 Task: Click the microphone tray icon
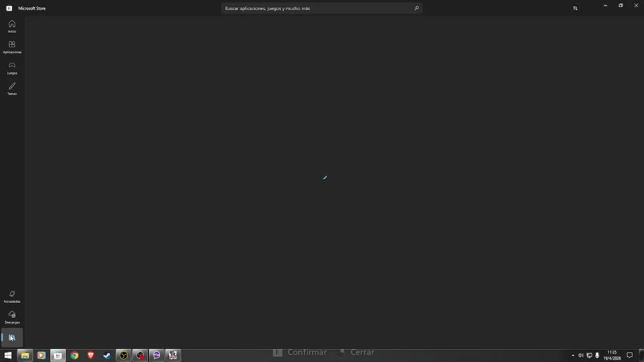597,355
